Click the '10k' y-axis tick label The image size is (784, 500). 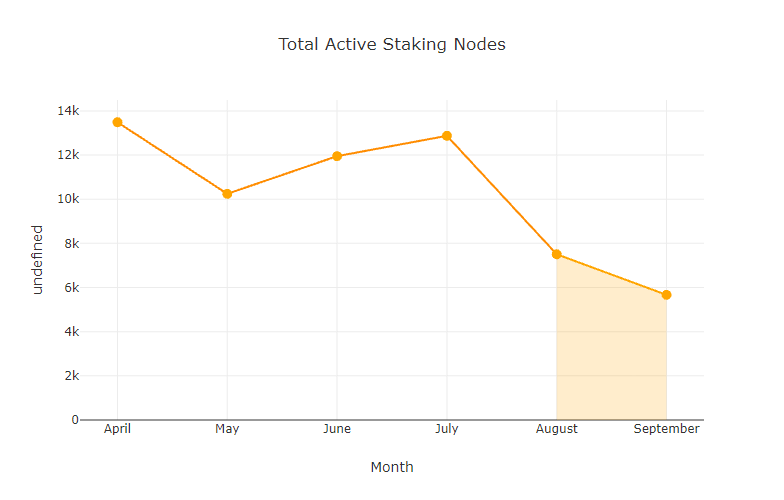click(68, 199)
